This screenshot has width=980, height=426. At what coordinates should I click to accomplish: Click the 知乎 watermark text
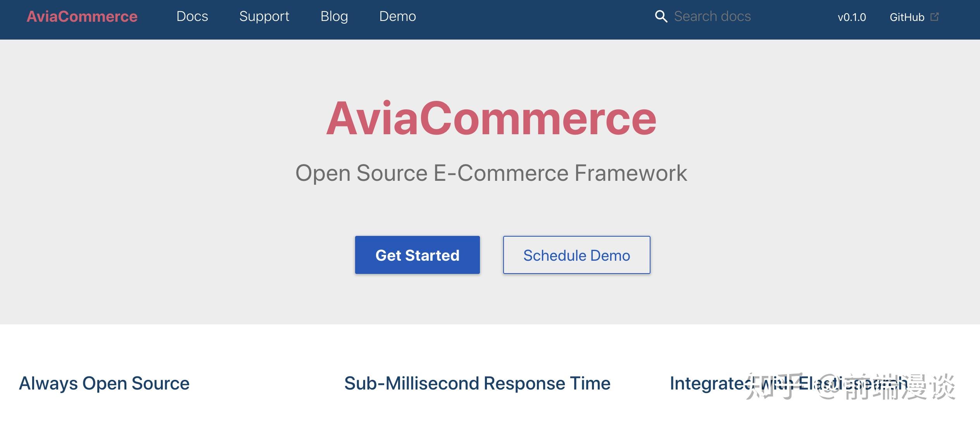(771, 386)
